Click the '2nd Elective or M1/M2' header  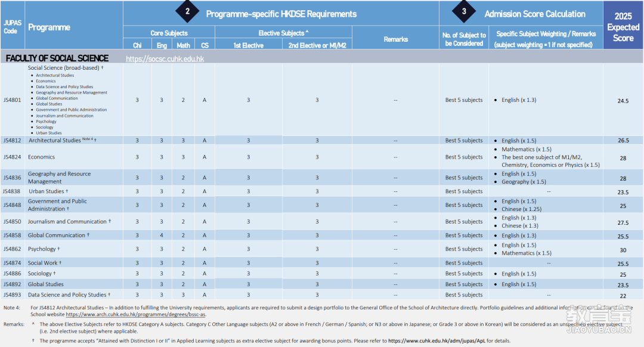point(317,45)
